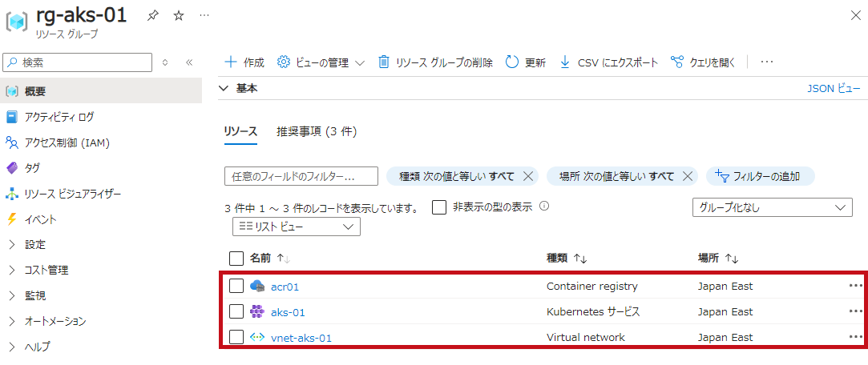Open the acr01 row context menu
The width and height of the screenshot is (868, 365).
(x=855, y=286)
